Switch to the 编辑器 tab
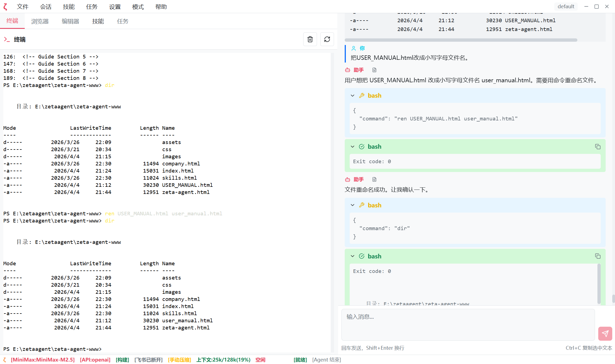Viewport: 615px width, 364px height. 70,21
